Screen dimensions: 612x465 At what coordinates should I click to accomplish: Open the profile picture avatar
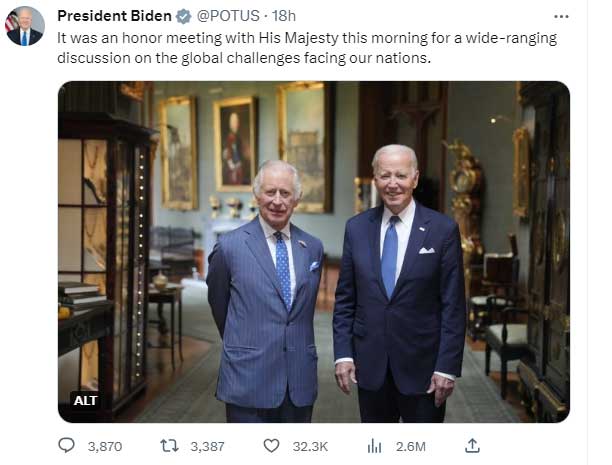(x=25, y=26)
